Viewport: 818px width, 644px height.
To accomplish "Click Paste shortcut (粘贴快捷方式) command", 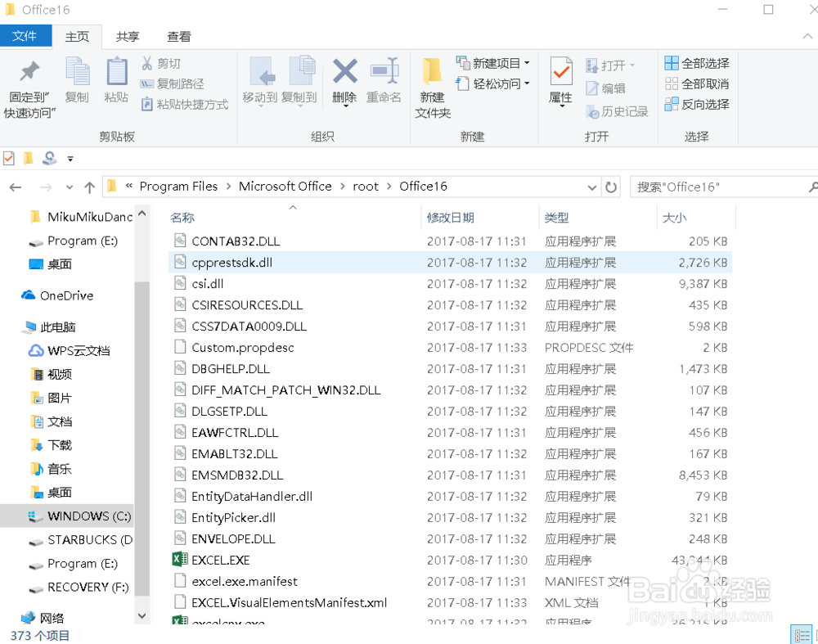I will coord(184,105).
